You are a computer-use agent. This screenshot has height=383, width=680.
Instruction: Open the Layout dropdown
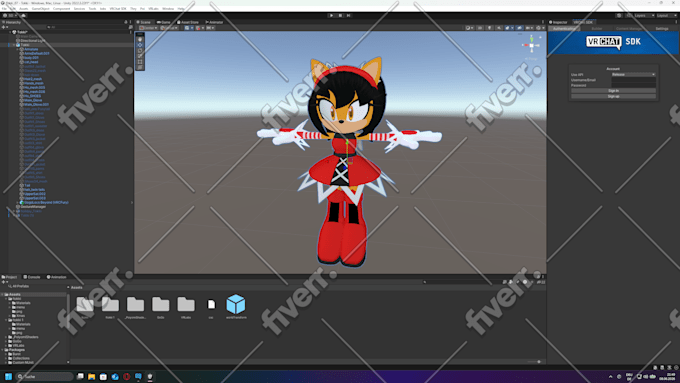pyautogui.click(x=667, y=16)
